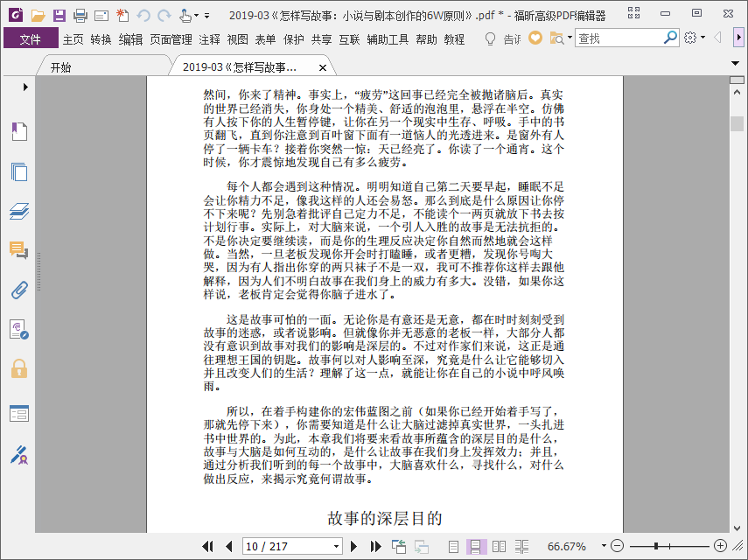This screenshot has width=748, height=560.
Task: Expand the gear settings dropdown arrow
Action: (x=703, y=38)
